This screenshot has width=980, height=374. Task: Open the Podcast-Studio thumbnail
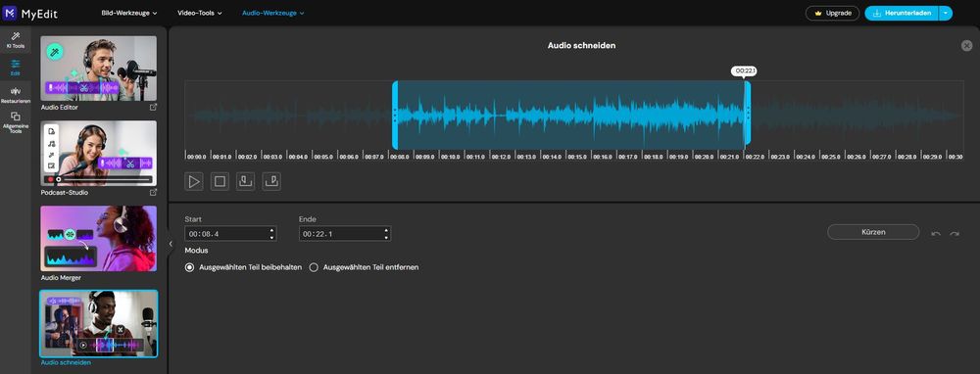click(x=99, y=153)
